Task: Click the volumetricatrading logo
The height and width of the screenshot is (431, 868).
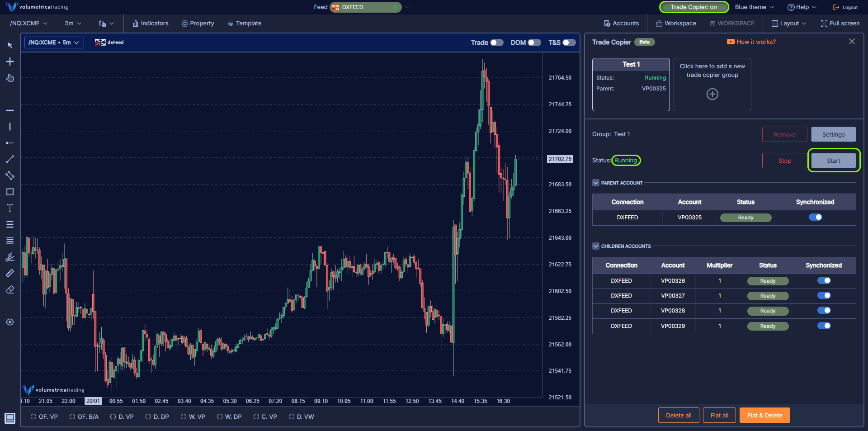Action: point(37,7)
